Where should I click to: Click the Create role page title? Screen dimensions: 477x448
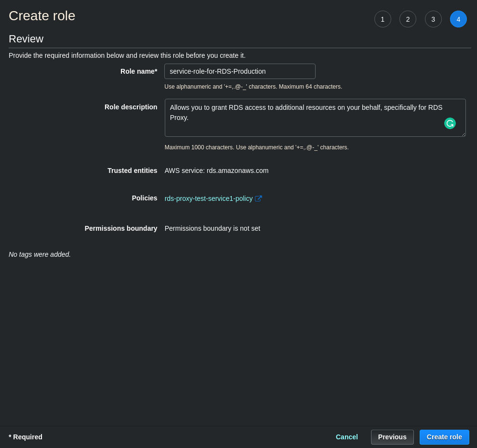tap(42, 15)
